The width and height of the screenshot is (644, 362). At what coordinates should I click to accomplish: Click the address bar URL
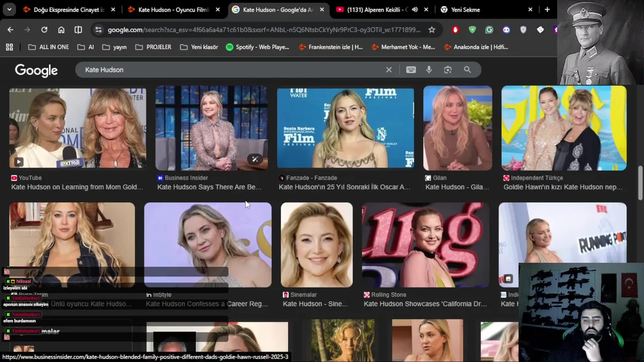264,30
